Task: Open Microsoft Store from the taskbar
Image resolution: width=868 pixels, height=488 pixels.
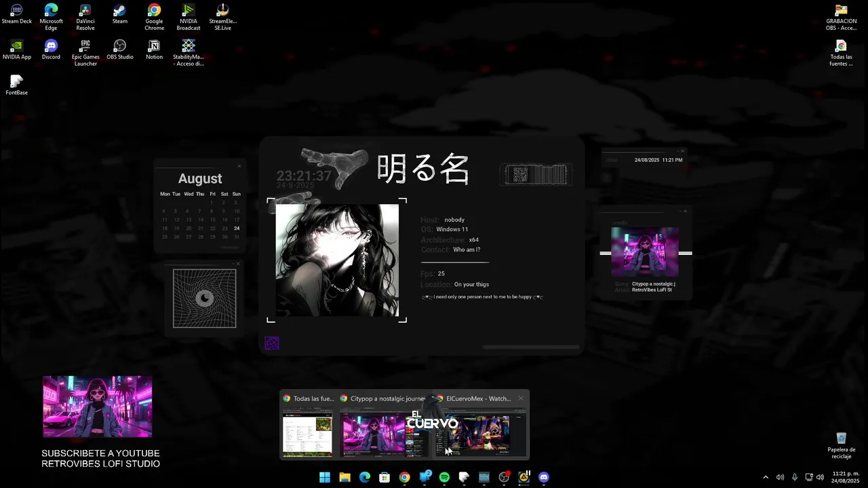Action: tap(384, 477)
